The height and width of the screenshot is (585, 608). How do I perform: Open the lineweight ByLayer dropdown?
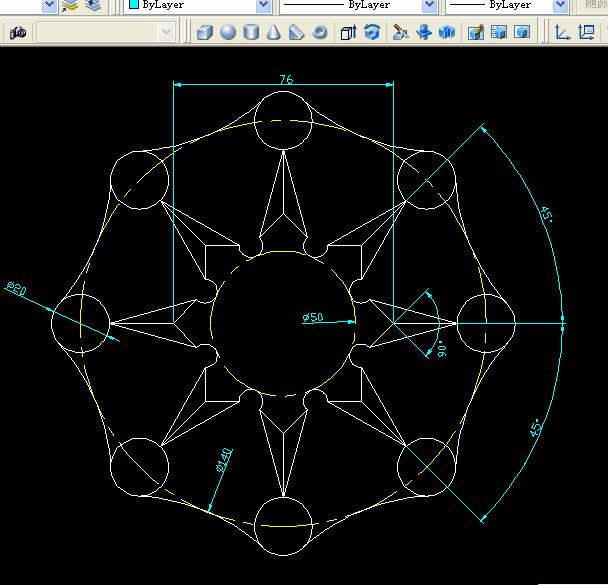click(560, 5)
